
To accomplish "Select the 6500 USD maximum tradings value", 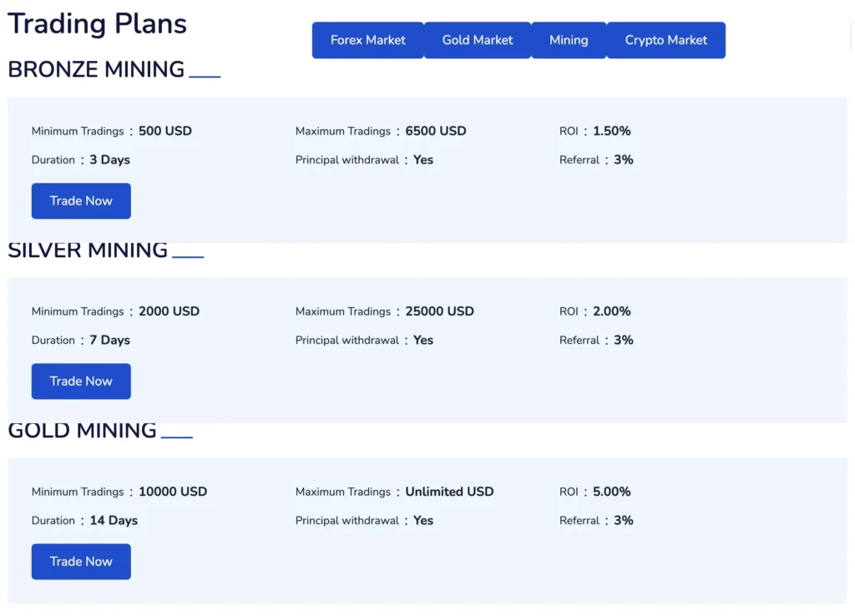I will (x=436, y=131).
